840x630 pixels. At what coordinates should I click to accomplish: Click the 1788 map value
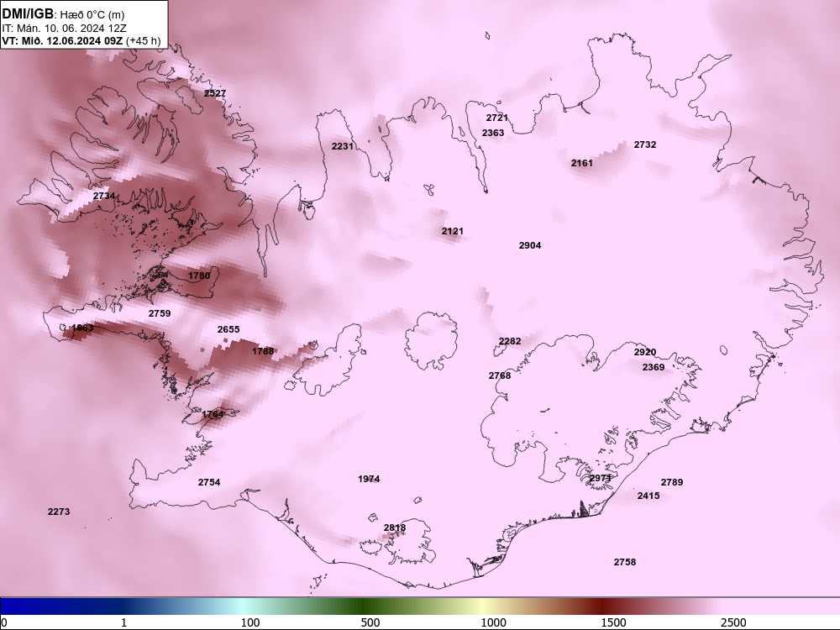coord(263,351)
